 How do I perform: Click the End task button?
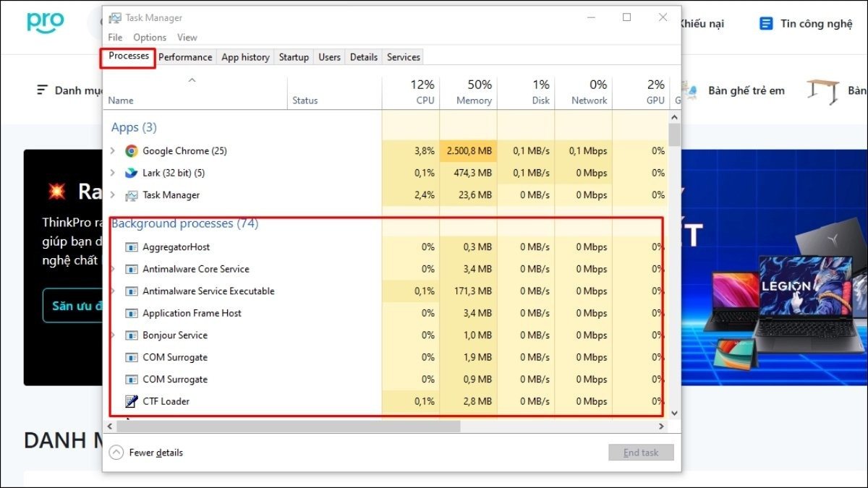pyautogui.click(x=641, y=452)
